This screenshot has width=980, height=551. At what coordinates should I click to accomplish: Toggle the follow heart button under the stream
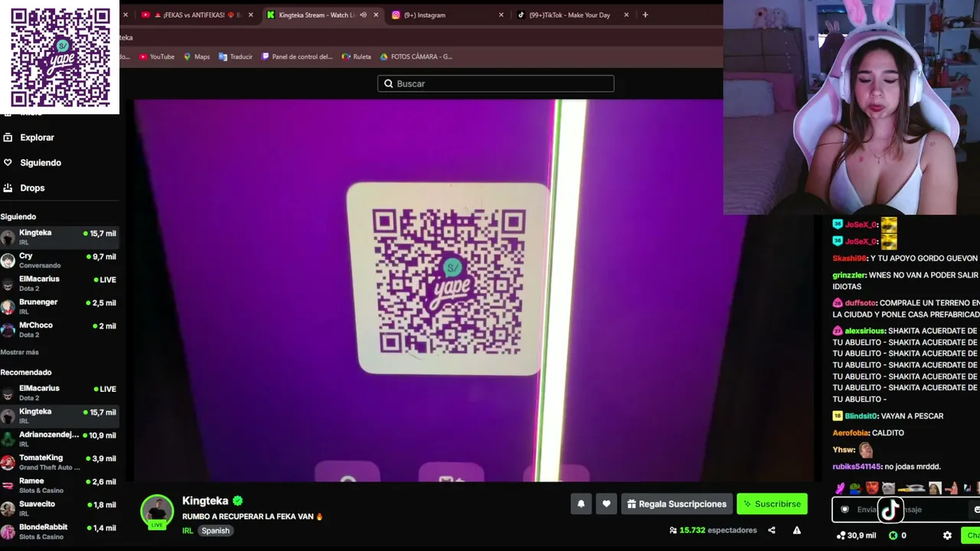point(606,504)
